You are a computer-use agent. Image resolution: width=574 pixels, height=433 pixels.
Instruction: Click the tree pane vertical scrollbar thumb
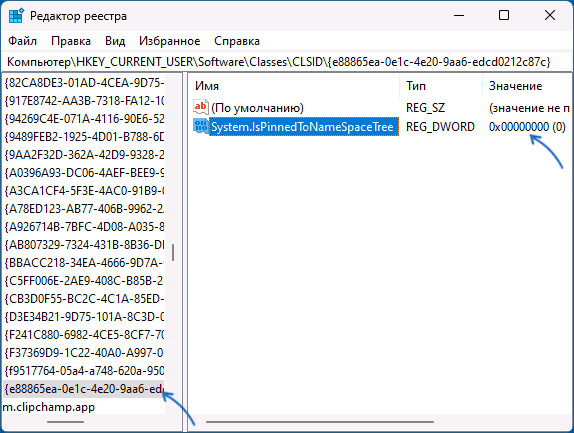(x=173, y=252)
